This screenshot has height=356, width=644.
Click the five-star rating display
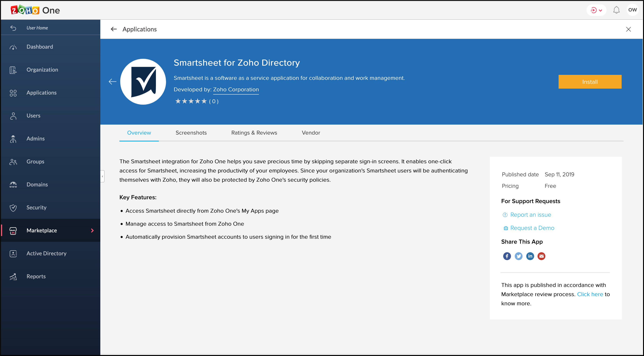191,101
